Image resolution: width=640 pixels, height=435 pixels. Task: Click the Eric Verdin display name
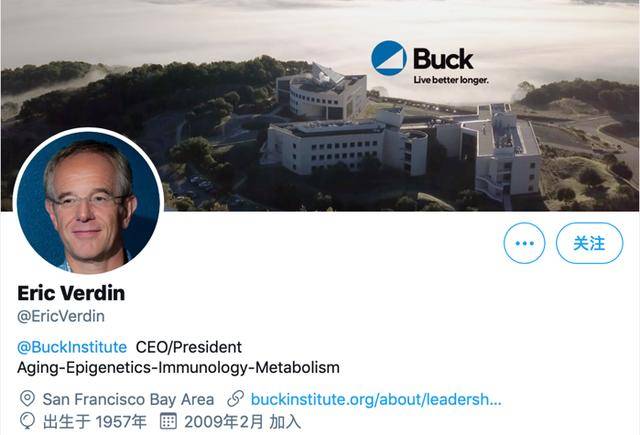[71, 293]
